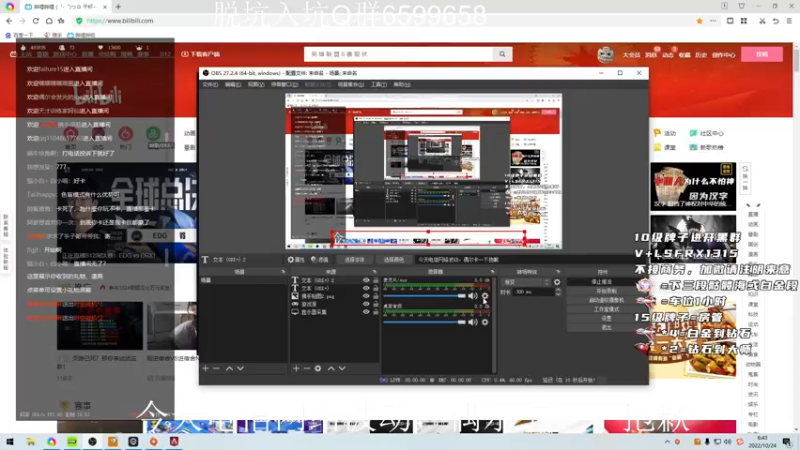Open the Docks (停靠窗口) menu in OBS
800x450 pixels.
click(x=285, y=85)
